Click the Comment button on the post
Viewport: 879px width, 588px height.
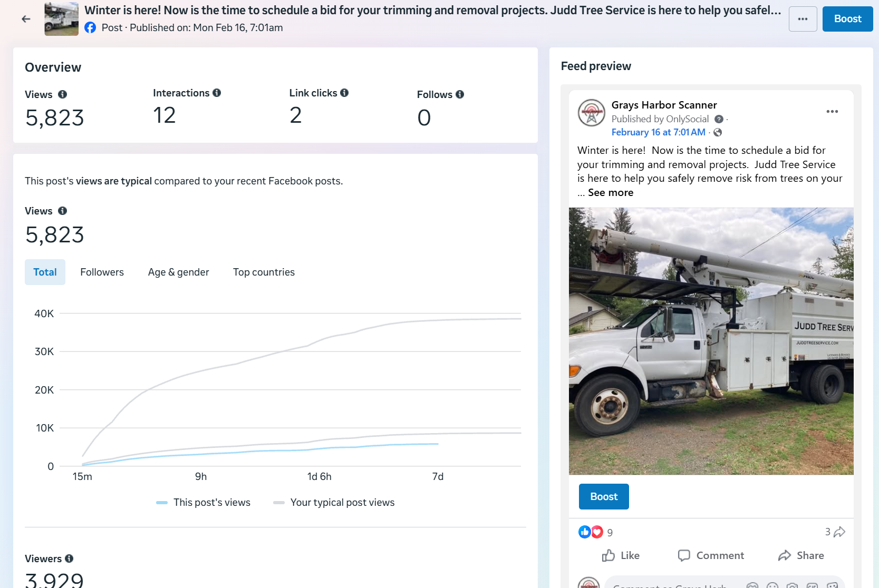point(711,555)
